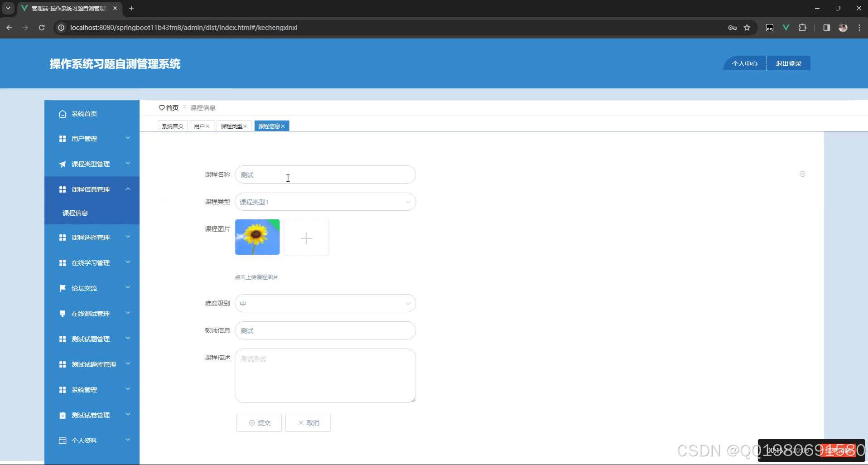This screenshot has height=465, width=868.
Task: Click the paper plane icon for 课程类型管理
Action: coord(63,164)
